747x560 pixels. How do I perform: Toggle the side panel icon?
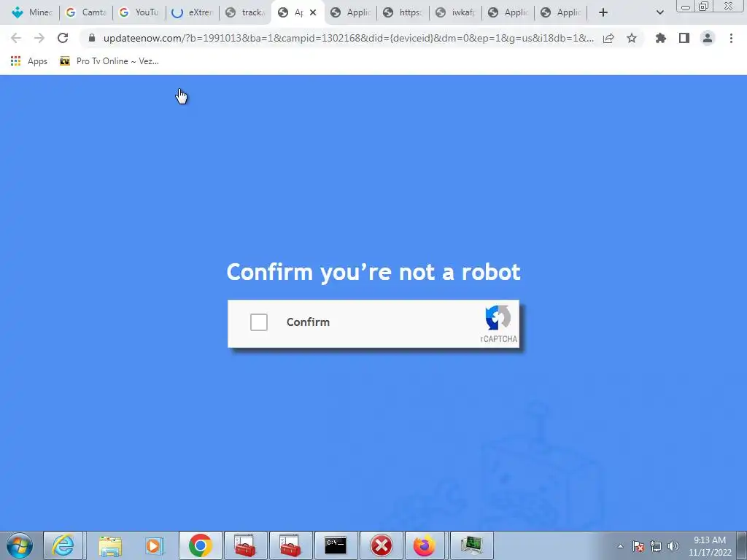tap(684, 38)
